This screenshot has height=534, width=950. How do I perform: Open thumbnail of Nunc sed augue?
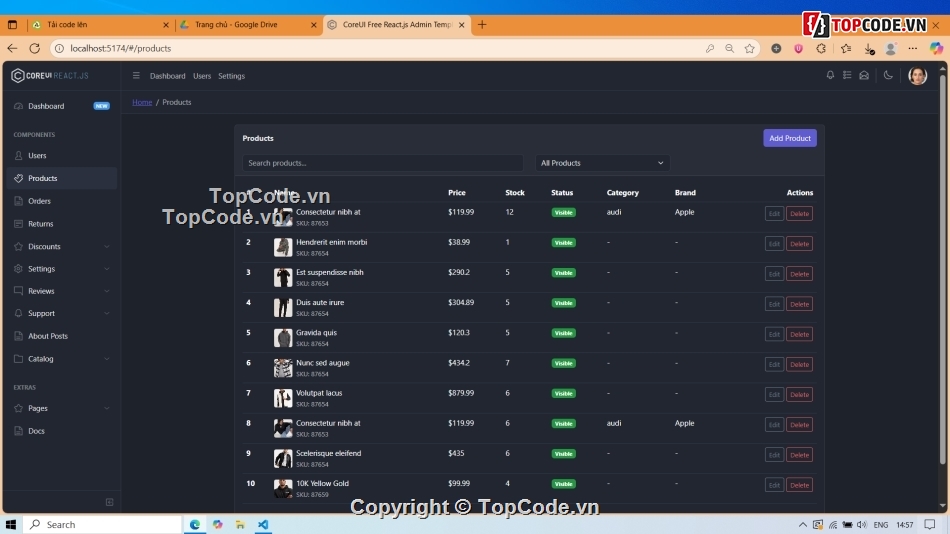click(x=282, y=368)
